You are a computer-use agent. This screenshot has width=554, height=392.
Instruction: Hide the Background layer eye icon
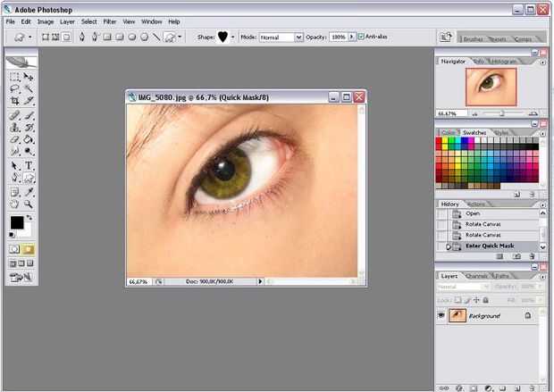[441, 315]
